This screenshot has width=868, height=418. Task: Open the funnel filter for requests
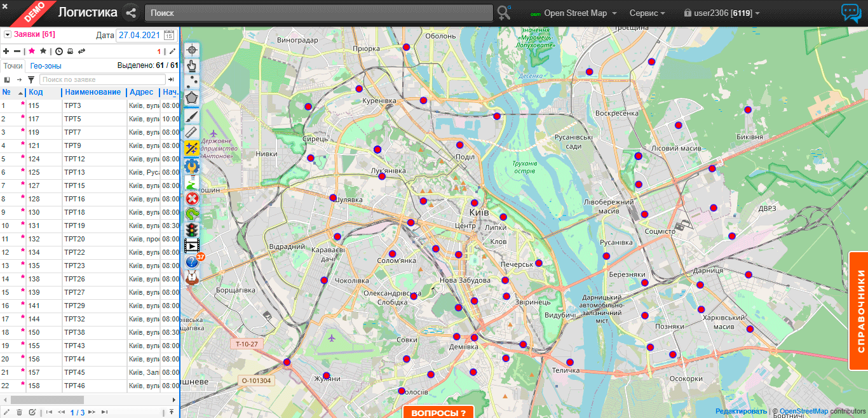pos(31,79)
